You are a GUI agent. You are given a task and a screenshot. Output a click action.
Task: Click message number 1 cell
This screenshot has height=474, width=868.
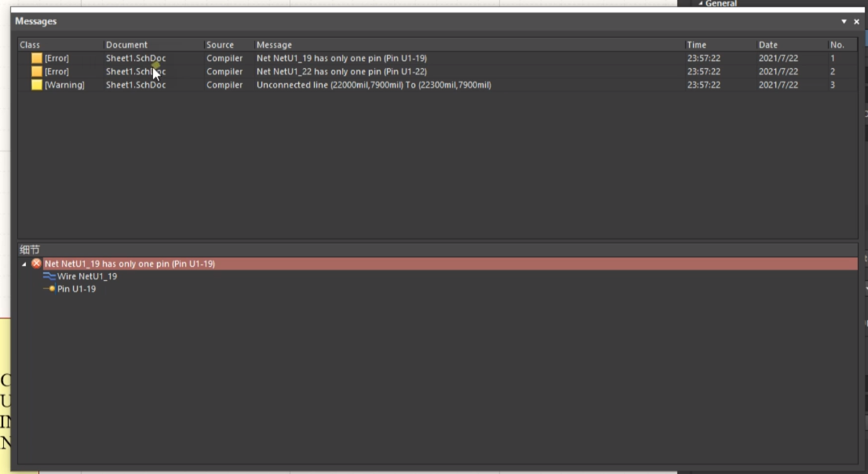tap(832, 58)
